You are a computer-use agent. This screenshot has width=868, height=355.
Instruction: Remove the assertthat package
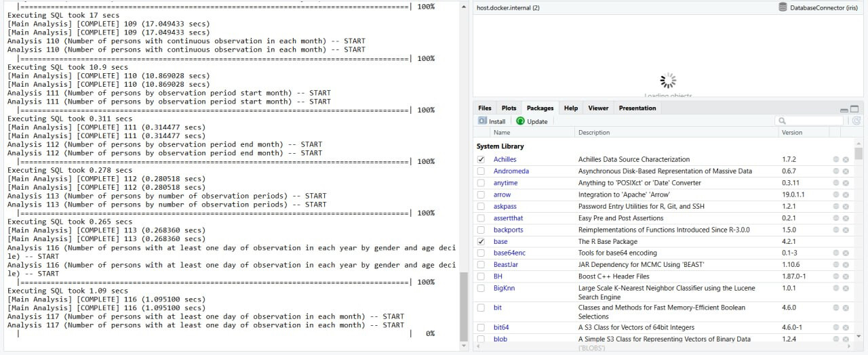(846, 218)
